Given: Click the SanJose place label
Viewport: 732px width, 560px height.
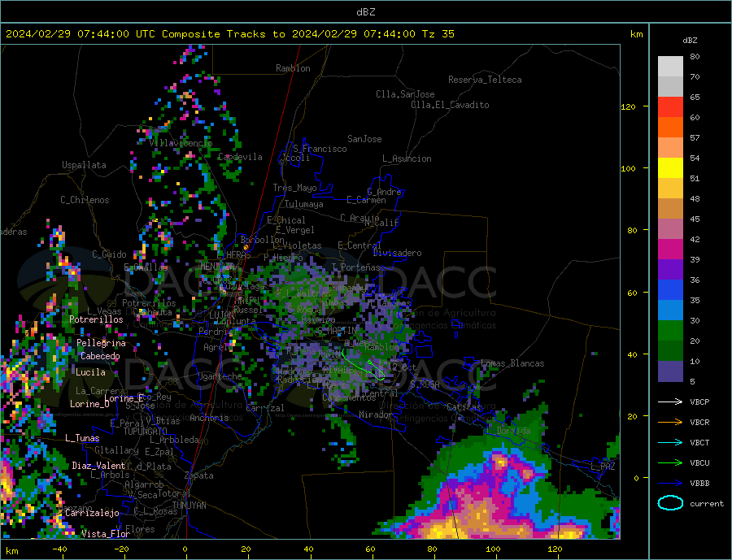Looking at the screenshot, I should click(364, 139).
